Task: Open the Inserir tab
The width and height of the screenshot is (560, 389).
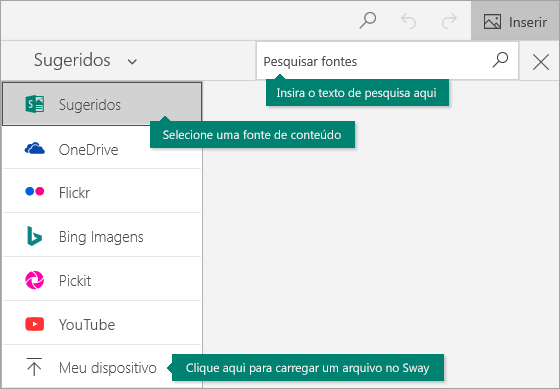Action: click(x=515, y=21)
